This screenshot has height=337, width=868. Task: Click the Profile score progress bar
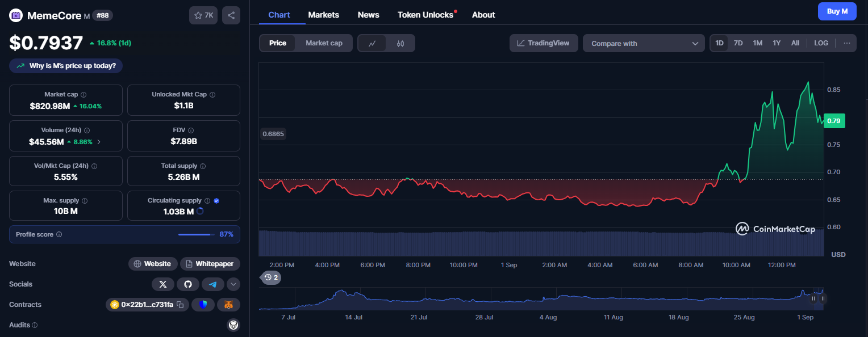point(197,234)
